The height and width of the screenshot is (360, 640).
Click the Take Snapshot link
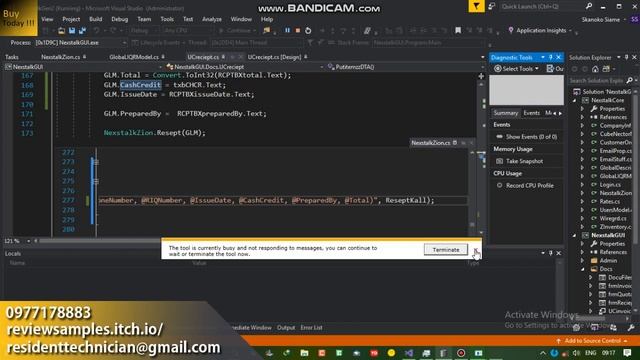pyautogui.click(x=524, y=161)
